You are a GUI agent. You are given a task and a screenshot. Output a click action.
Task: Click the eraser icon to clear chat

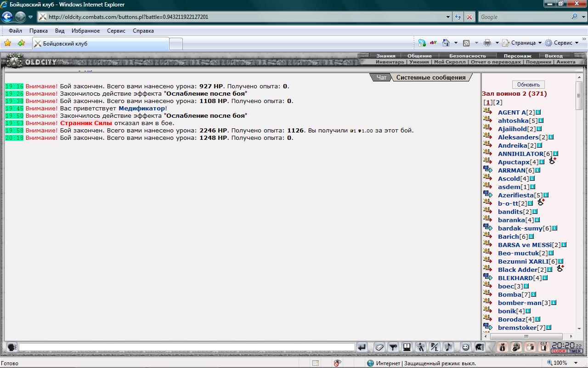[379, 347]
